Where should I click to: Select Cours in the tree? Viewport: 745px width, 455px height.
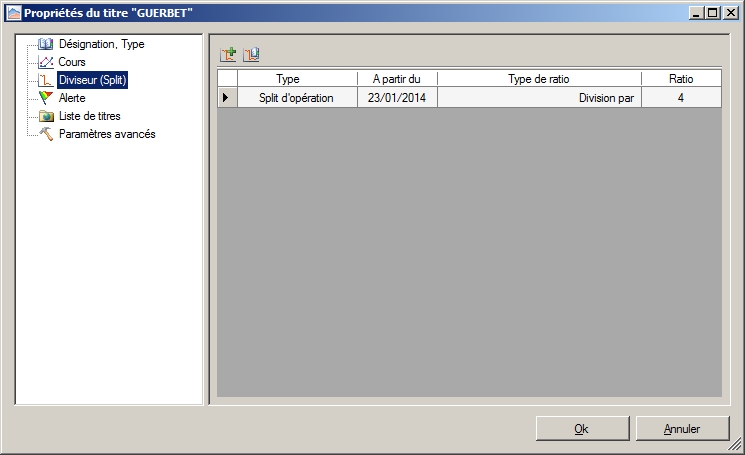[x=72, y=62]
